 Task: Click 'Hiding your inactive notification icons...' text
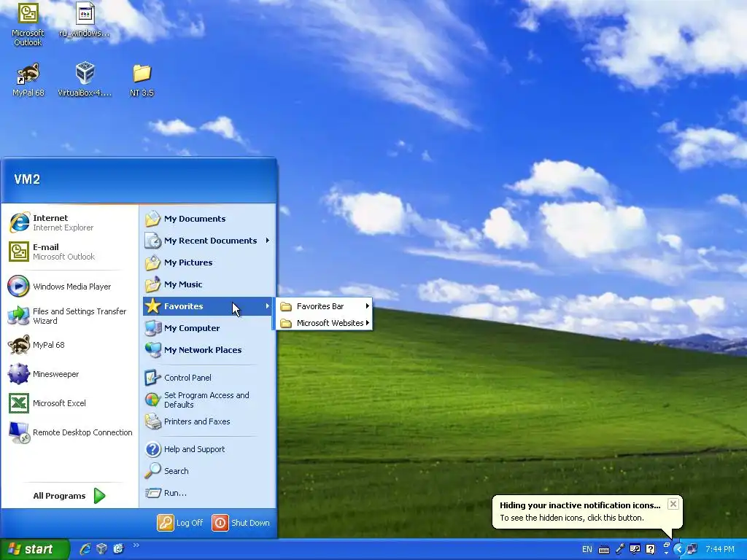point(580,505)
